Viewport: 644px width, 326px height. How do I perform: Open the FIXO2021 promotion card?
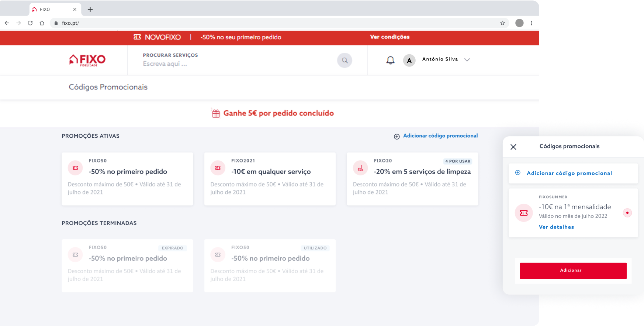tap(270, 179)
